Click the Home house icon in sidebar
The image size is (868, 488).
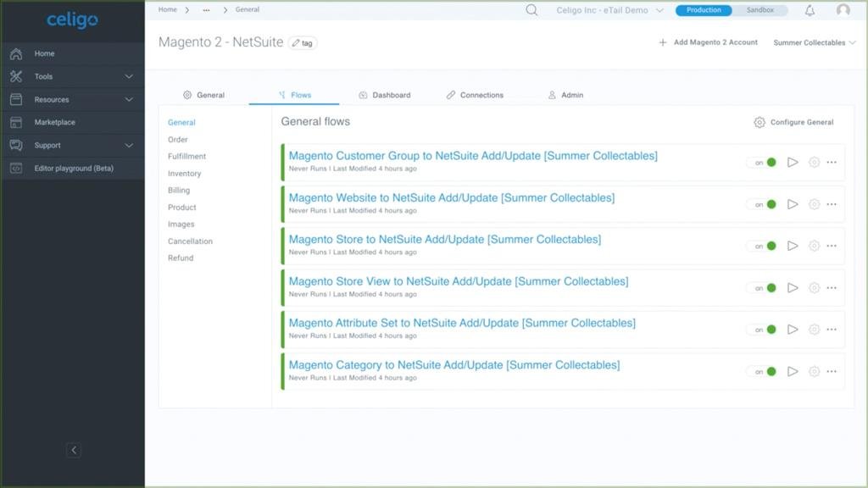[16, 53]
